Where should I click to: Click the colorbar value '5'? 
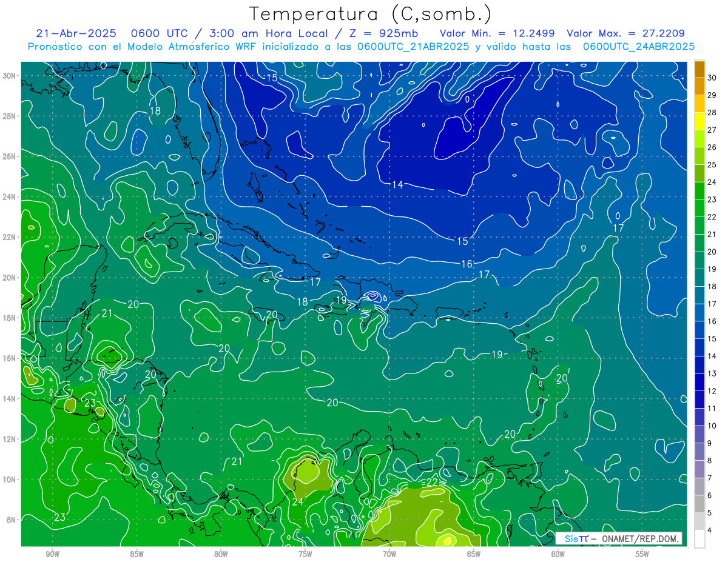710,513
